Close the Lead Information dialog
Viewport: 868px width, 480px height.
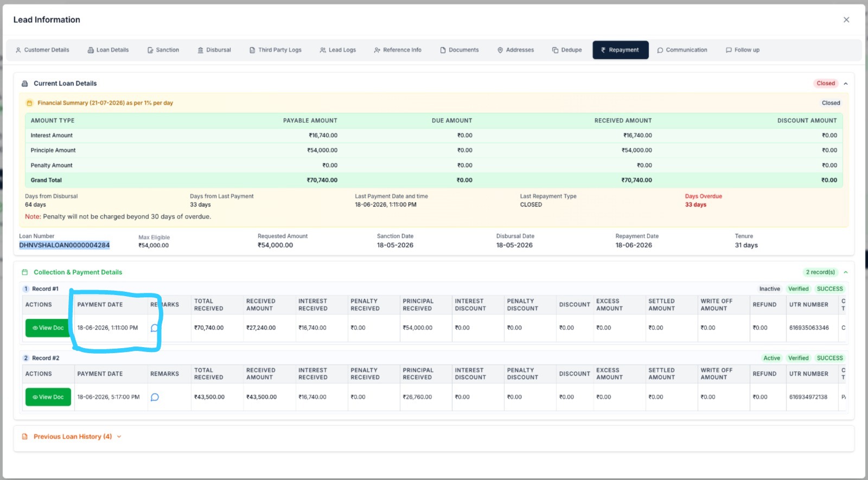pos(846,20)
